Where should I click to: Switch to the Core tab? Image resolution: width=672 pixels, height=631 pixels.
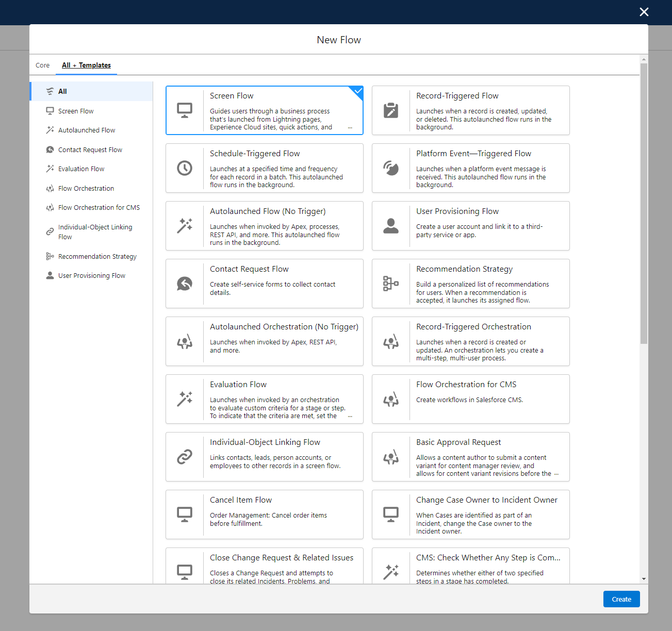tap(43, 65)
